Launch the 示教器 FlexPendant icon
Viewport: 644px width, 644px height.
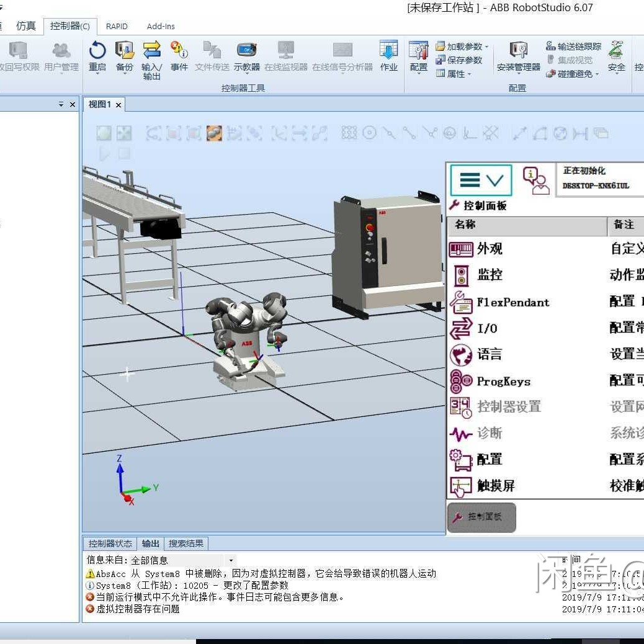247,56
